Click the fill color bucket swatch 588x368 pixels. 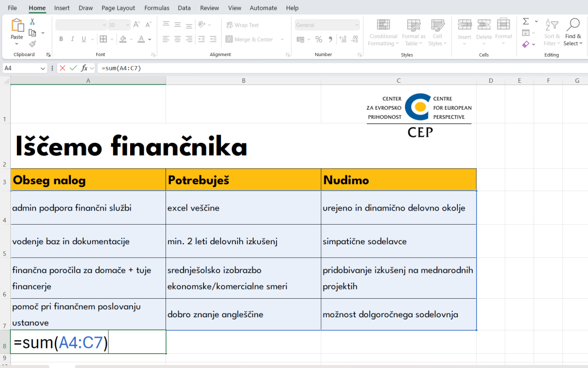(x=123, y=39)
